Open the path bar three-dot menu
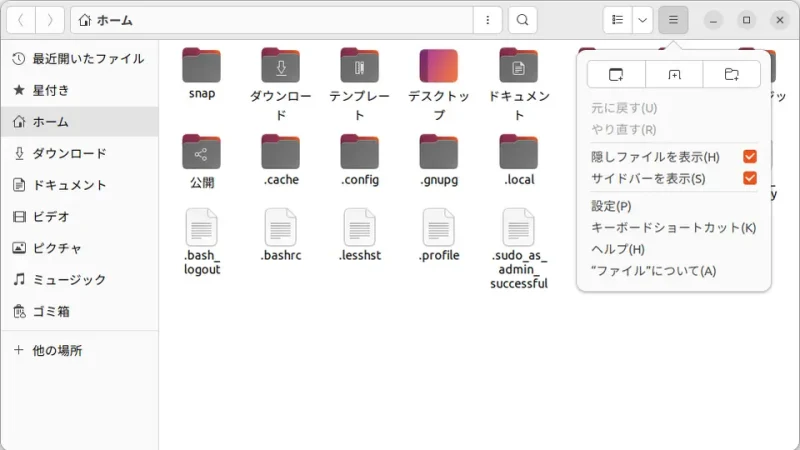This screenshot has height=450, width=800. [x=487, y=20]
